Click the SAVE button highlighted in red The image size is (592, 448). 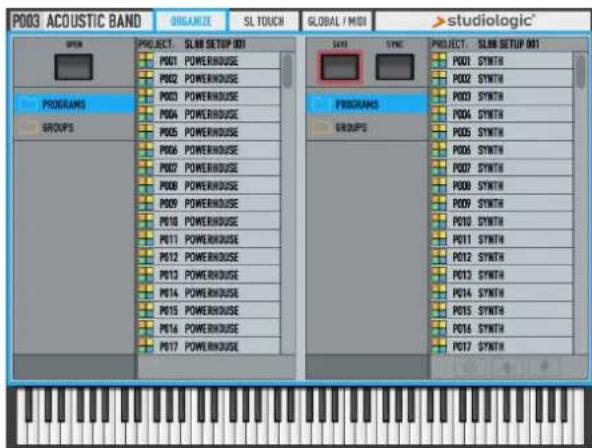[340, 67]
